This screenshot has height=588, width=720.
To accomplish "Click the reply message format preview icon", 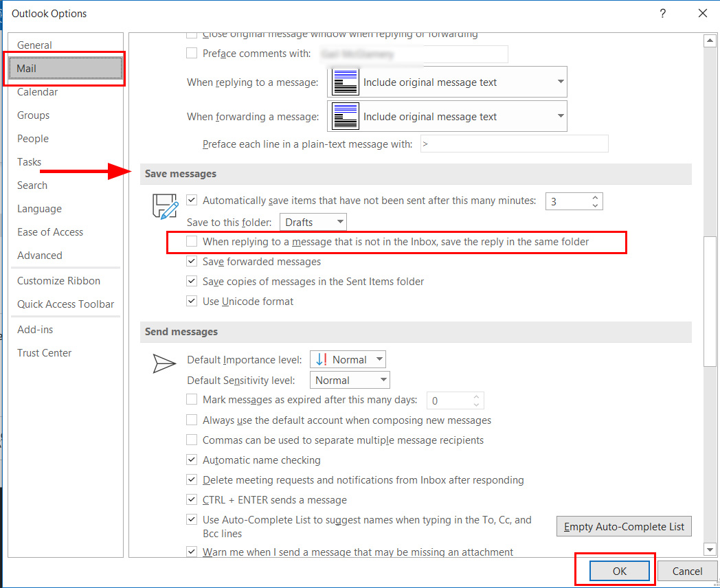I will pos(345,82).
